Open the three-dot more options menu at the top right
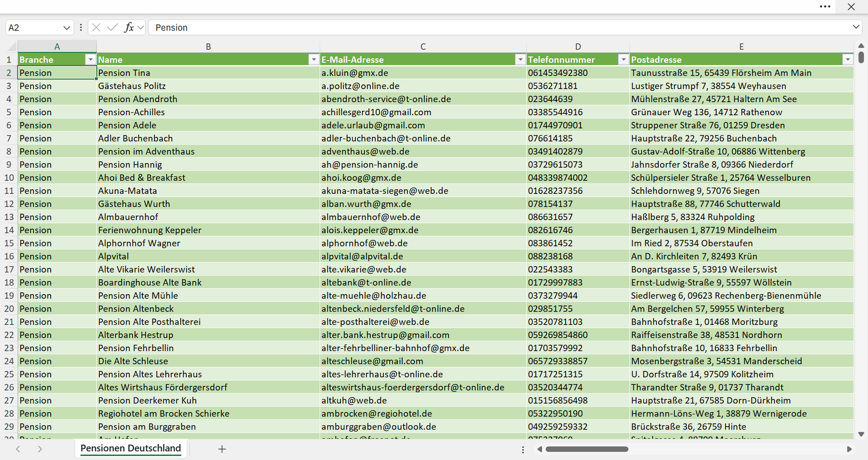The image size is (868, 460). 825,7
